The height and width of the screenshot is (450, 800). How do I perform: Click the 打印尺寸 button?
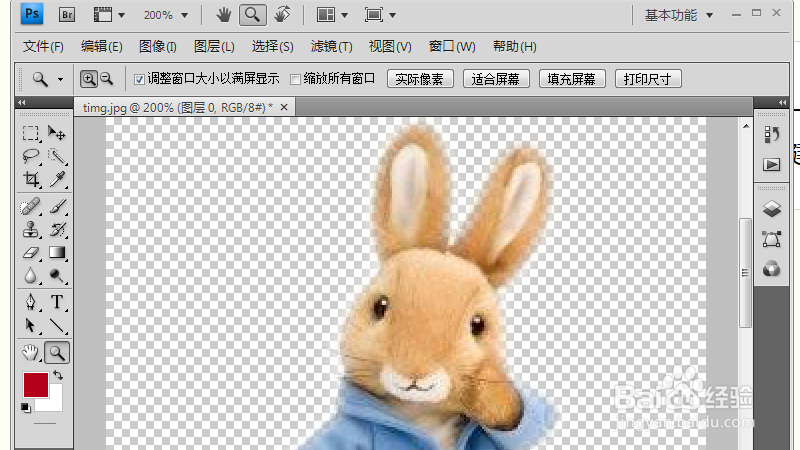click(x=648, y=79)
